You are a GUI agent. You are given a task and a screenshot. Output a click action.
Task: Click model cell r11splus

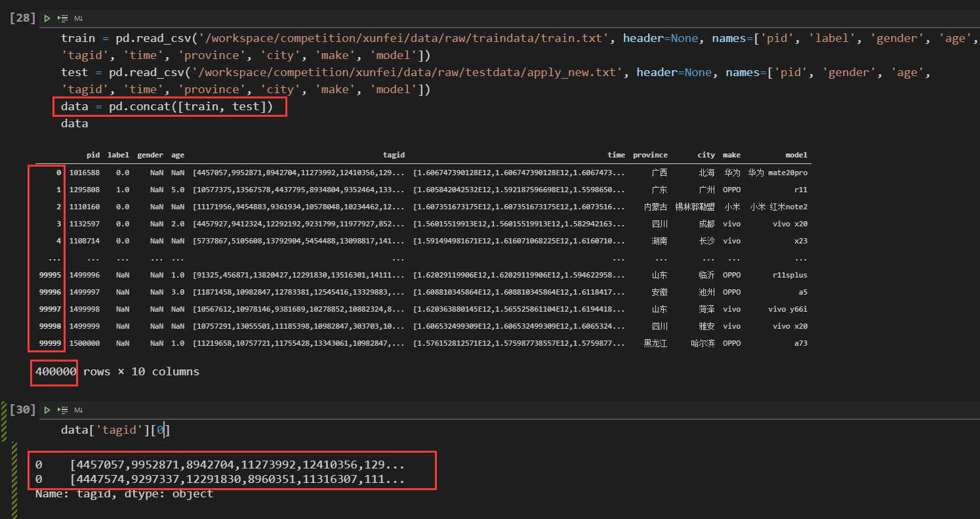coord(790,275)
